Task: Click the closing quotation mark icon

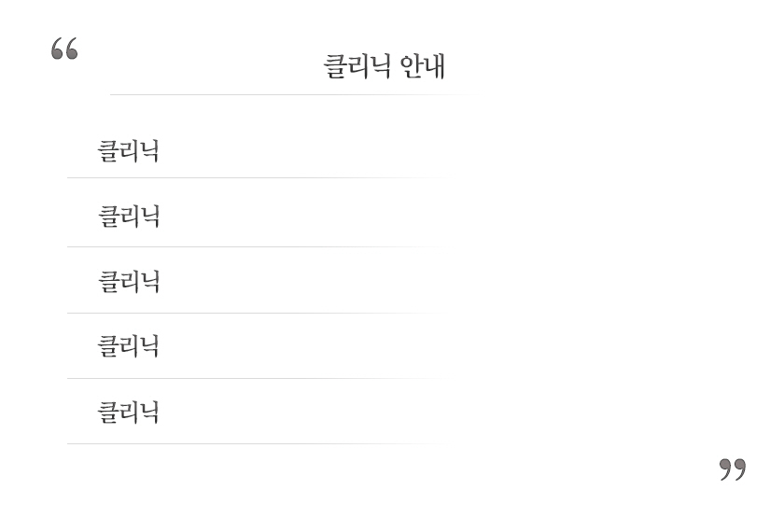Action: [733, 469]
